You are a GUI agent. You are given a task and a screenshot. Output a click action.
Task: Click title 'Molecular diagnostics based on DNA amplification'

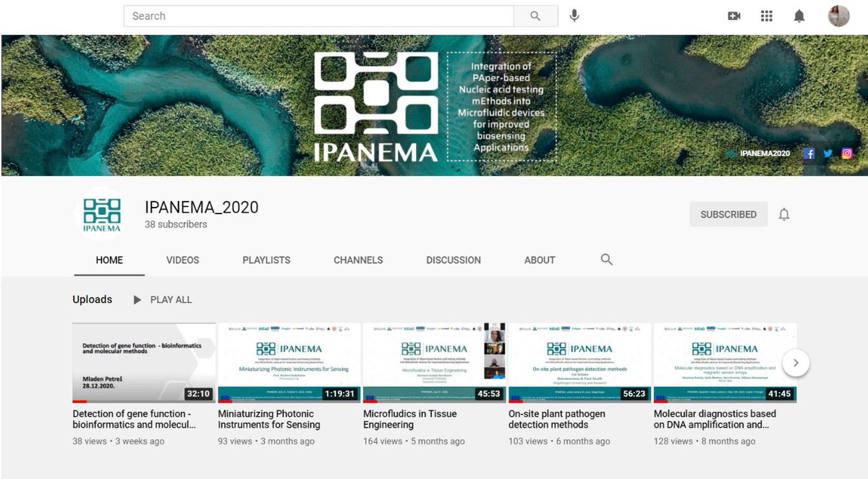tap(715, 419)
